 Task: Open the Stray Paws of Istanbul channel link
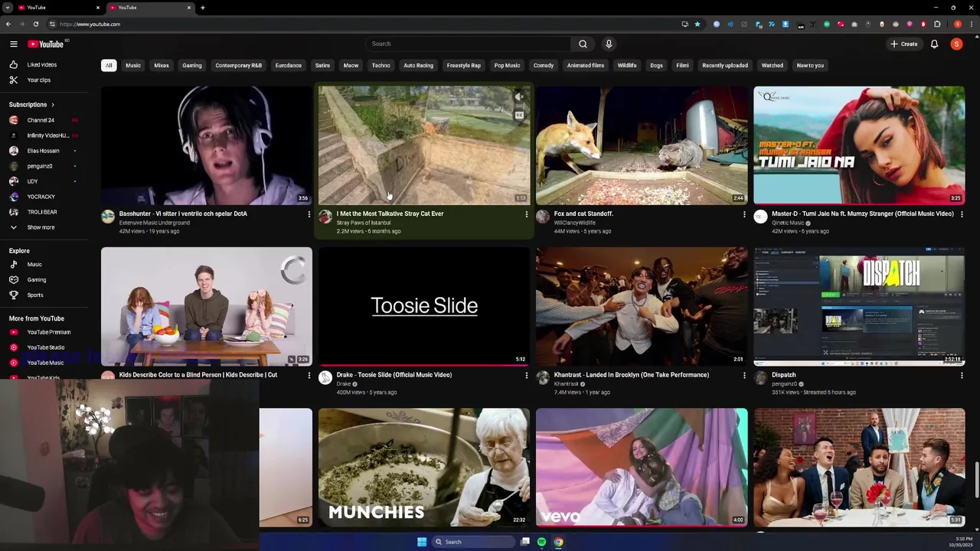click(364, 223)
